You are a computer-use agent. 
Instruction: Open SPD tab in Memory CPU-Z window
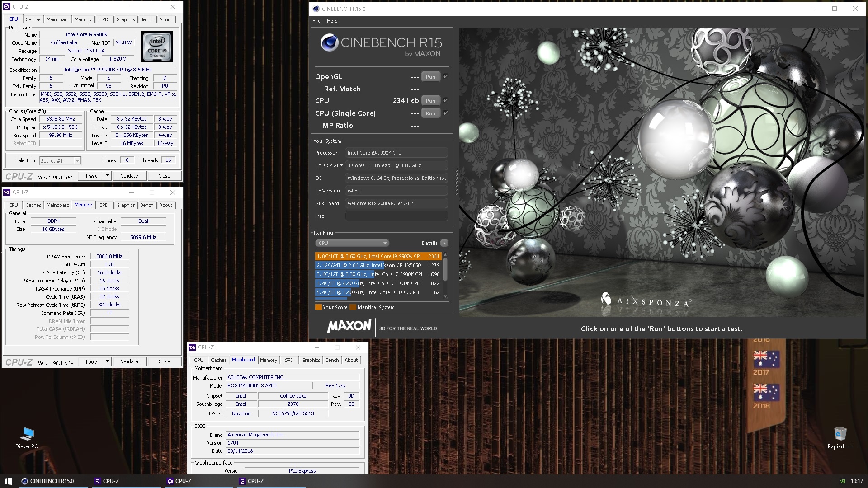point(104,205)
